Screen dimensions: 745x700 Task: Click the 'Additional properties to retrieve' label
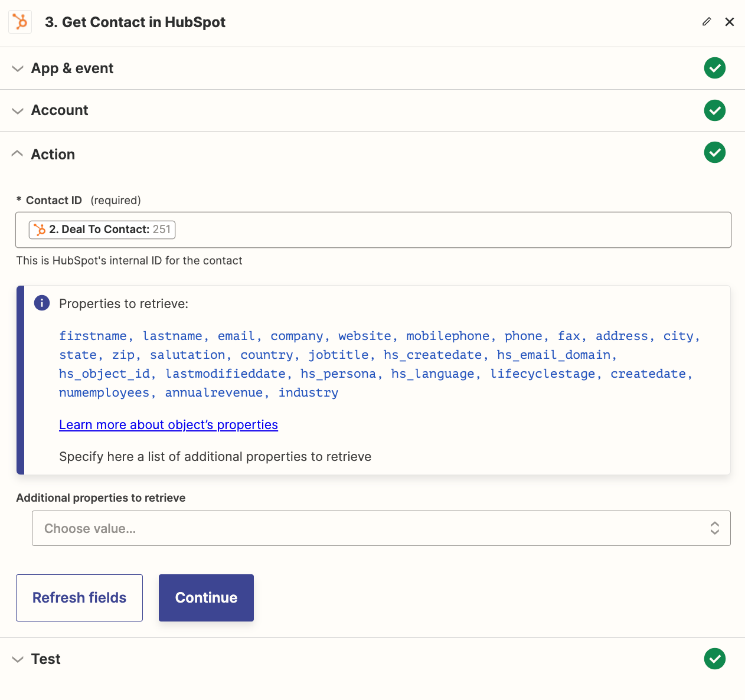point(101,498)
